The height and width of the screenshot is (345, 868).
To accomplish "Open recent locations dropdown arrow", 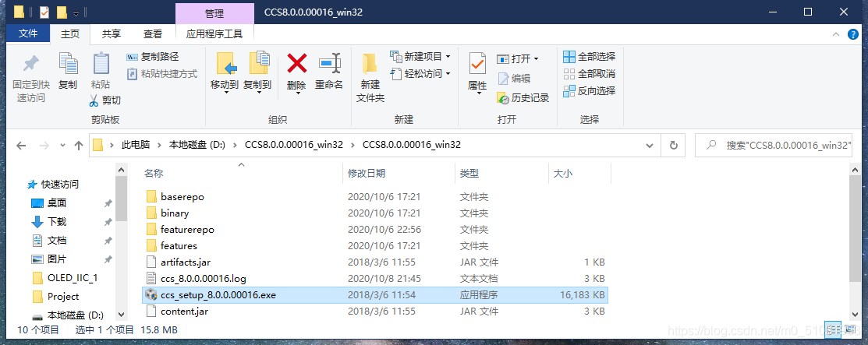I will coord(62,146).
